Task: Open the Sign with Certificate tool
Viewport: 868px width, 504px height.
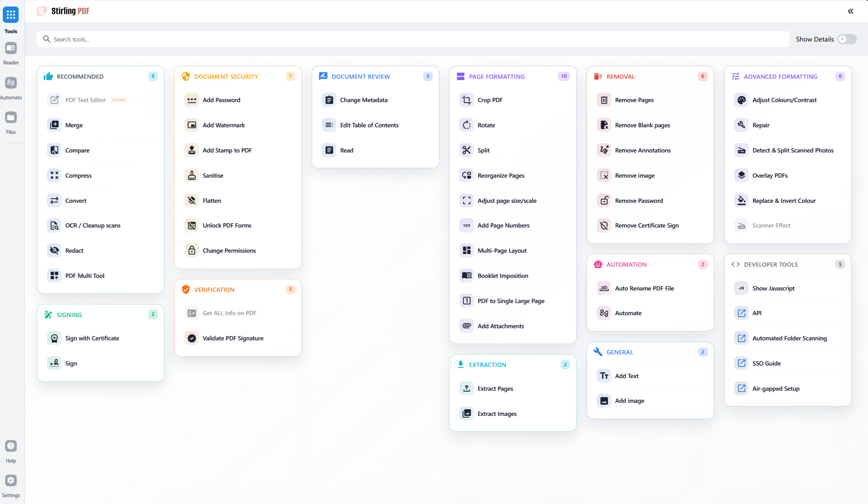Action: coord(92,338)
